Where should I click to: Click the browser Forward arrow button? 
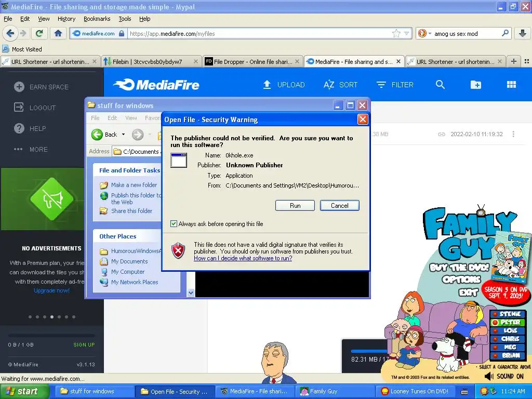(23, 33)
